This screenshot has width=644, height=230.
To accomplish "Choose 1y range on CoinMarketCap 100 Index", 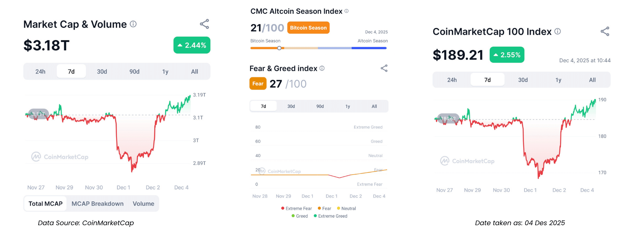I will (558, 80).
